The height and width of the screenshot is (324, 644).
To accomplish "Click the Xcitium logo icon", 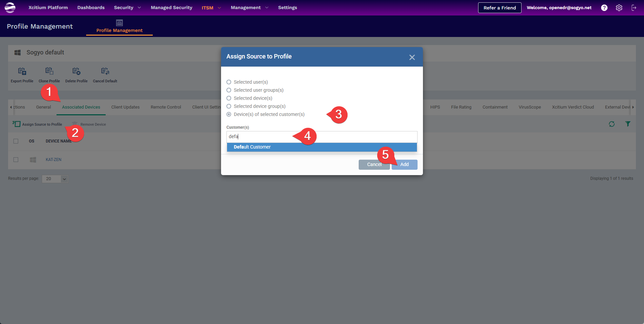I will pyautogui.click(x=10, y=7).
